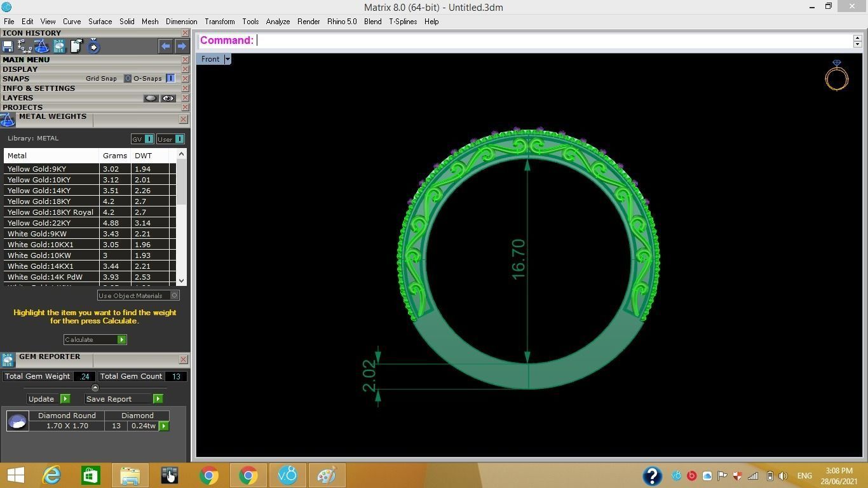Click the Calculate button
Image resolution: width=868 pixels, height=488 pixels.
pos(95,340)
